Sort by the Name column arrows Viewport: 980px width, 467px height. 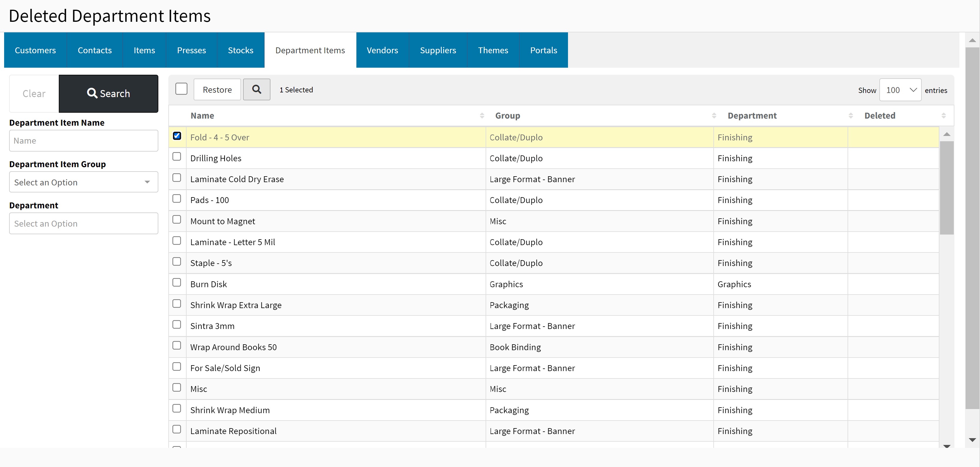(x=482, y=116)
